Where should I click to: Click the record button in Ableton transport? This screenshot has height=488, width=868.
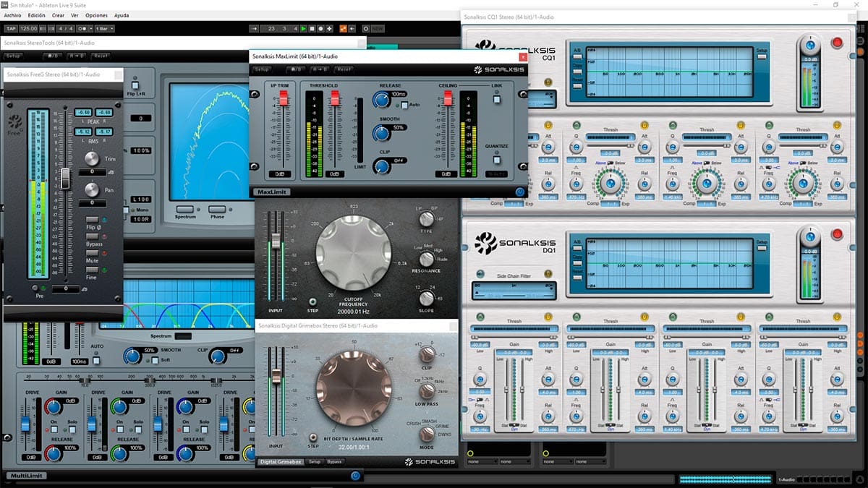[x=320, y=28]
